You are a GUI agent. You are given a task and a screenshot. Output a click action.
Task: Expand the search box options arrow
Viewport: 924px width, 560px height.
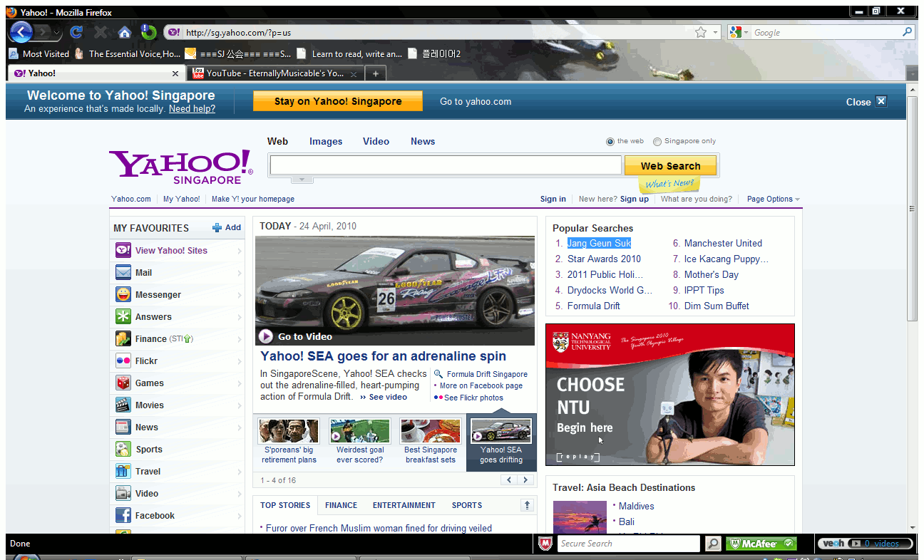coord(302,179)
